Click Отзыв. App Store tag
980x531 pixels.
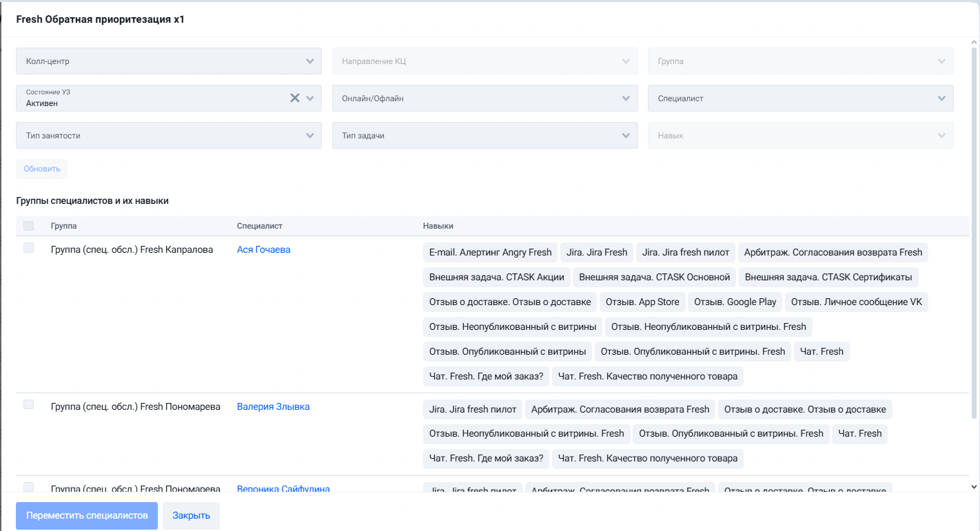click(x=642, y=302)
